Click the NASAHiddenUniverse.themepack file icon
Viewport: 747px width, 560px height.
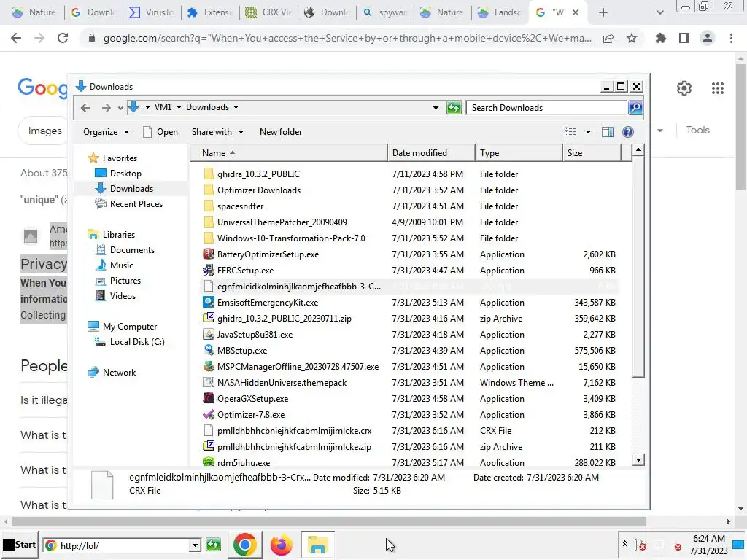[x=208, y=382]
